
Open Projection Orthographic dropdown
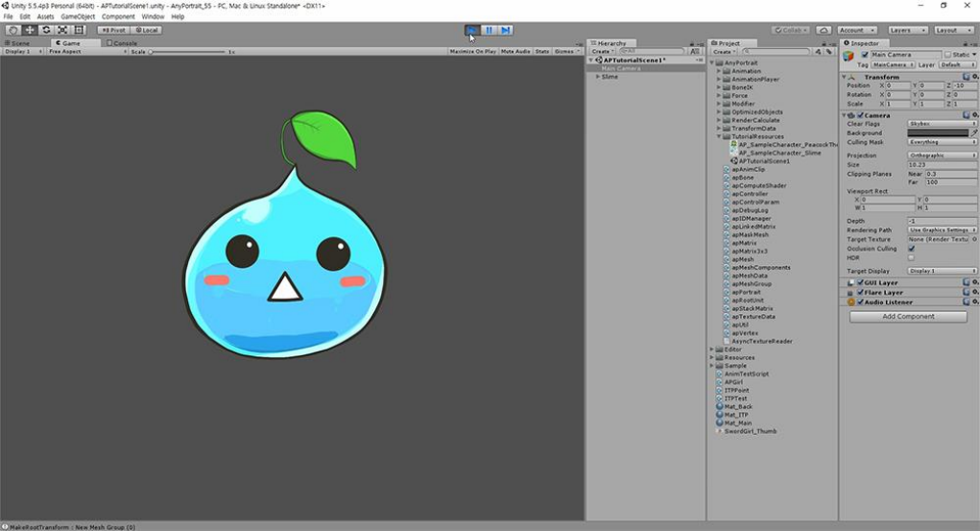[942, 156]
